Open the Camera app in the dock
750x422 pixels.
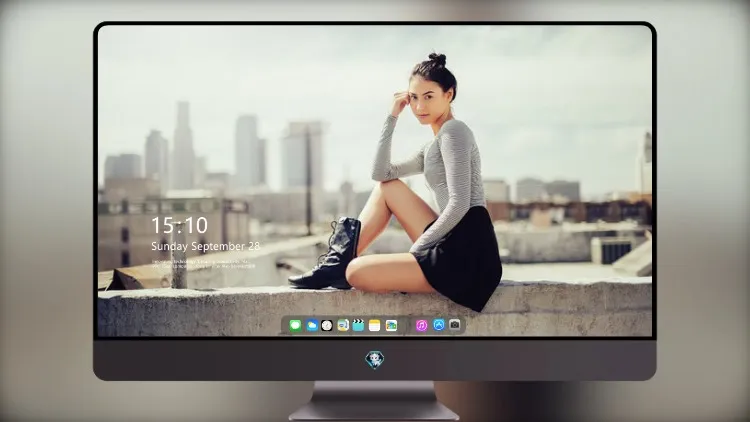pos(455,325)
